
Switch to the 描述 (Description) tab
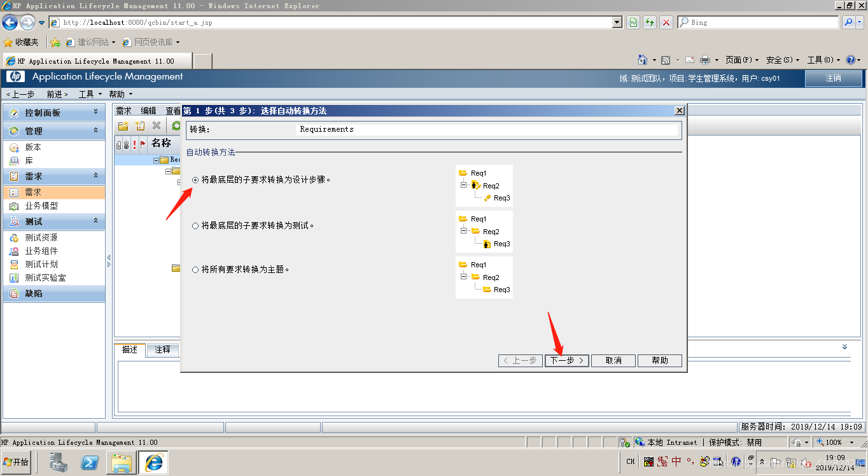pos(130,349)
